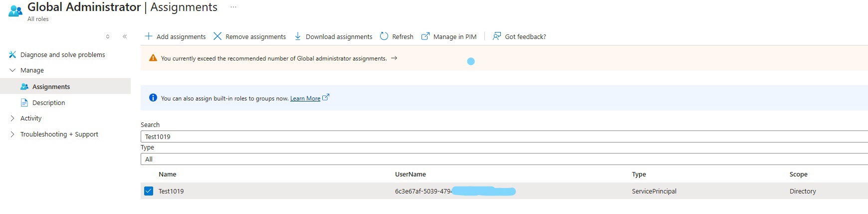Image resolution: width=868 pixels, height=214 pixels.
Task: Click the Directory scope cell
Action: [x=803, y=191]
